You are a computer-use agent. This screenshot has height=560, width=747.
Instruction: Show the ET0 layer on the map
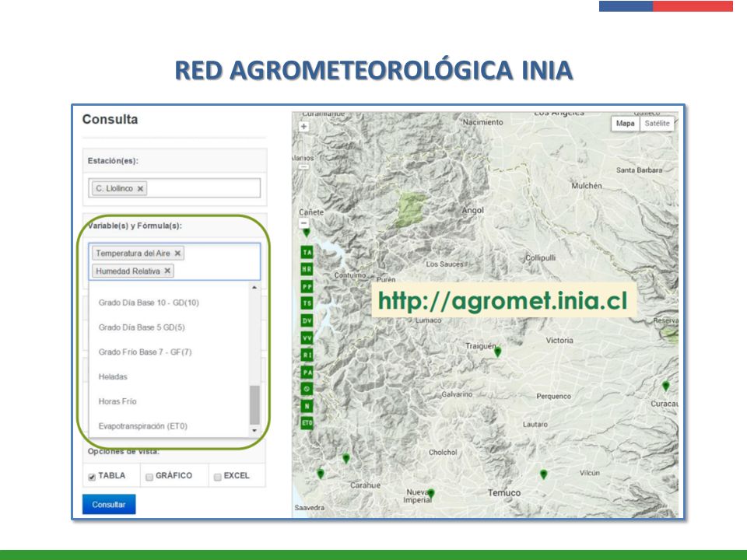coord(307,423)
